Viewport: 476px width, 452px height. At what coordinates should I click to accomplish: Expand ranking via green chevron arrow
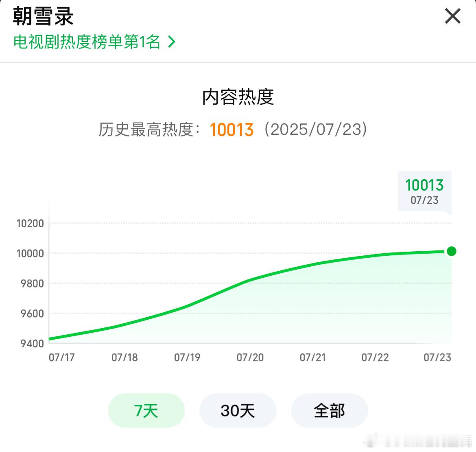[172, 42]
